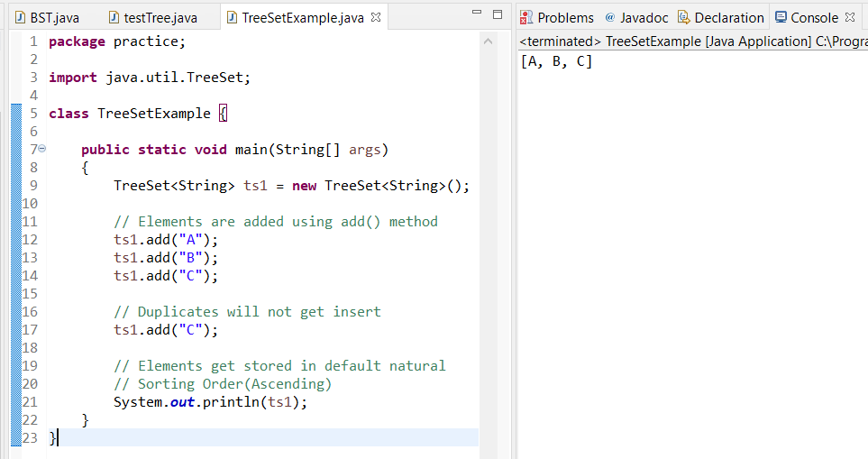Switch to the BST.java editor tab
Image resolution: width=868 pixels, height=459 pixels.
click(47, 18)
